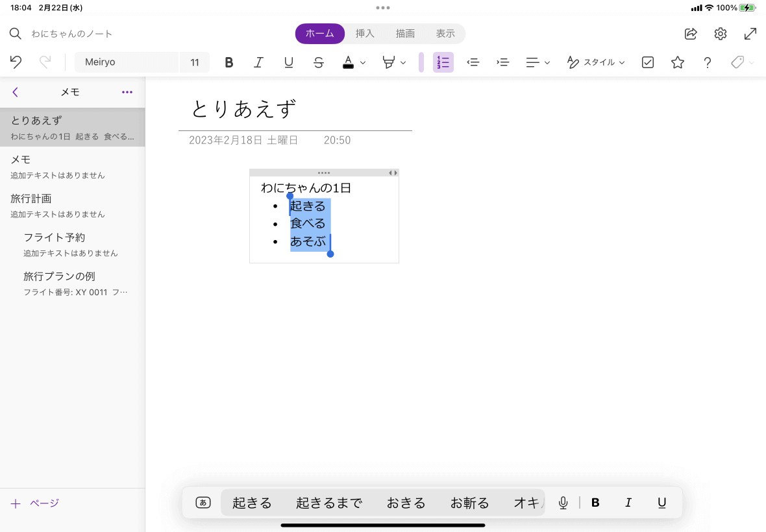Open the settings gear
Image resolution: width=766 pixels, height=532 pixels.
point(721,34)
